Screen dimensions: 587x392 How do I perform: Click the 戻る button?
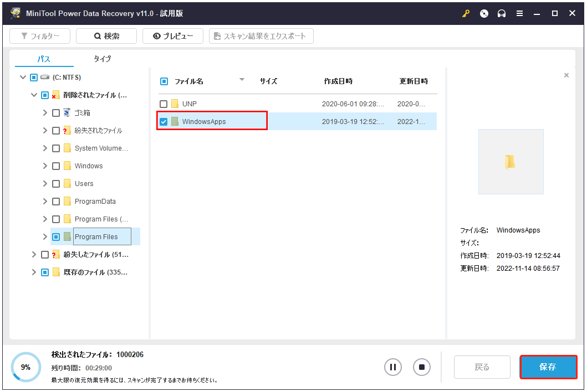(482, 367)
